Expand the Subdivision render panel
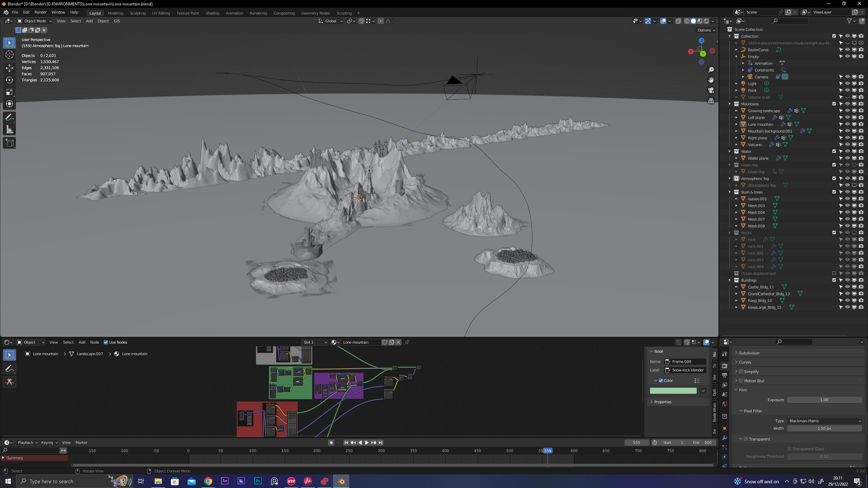This screenshot has width=868, height=488. coord(749,353)
